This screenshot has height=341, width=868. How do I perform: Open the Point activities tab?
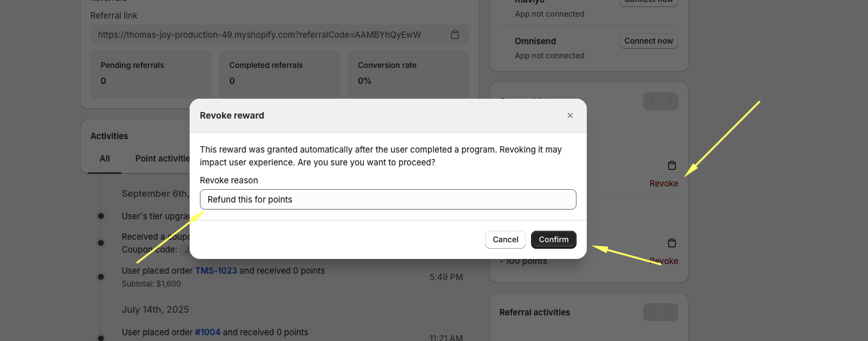(163, 158)
